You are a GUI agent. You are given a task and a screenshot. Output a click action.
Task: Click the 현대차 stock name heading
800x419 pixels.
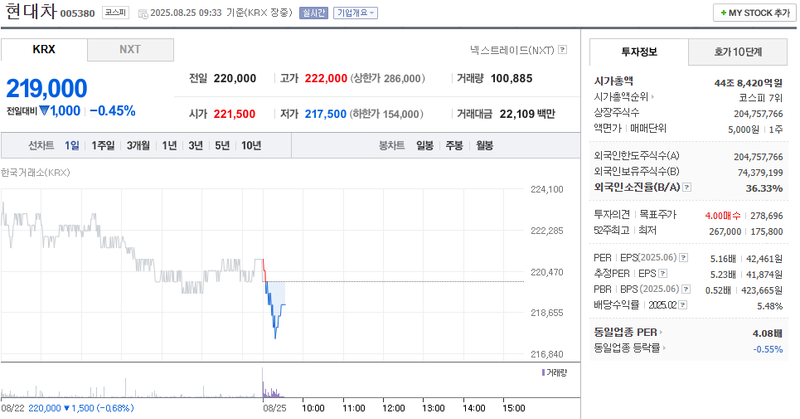[x=30, y=12]
